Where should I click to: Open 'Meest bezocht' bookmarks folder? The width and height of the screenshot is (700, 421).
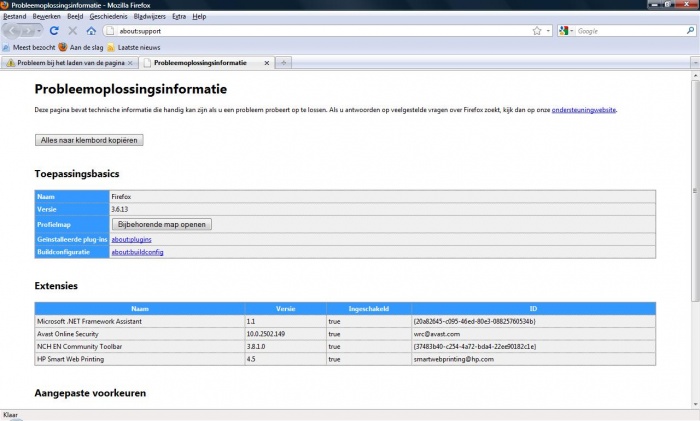pos(29,47)
